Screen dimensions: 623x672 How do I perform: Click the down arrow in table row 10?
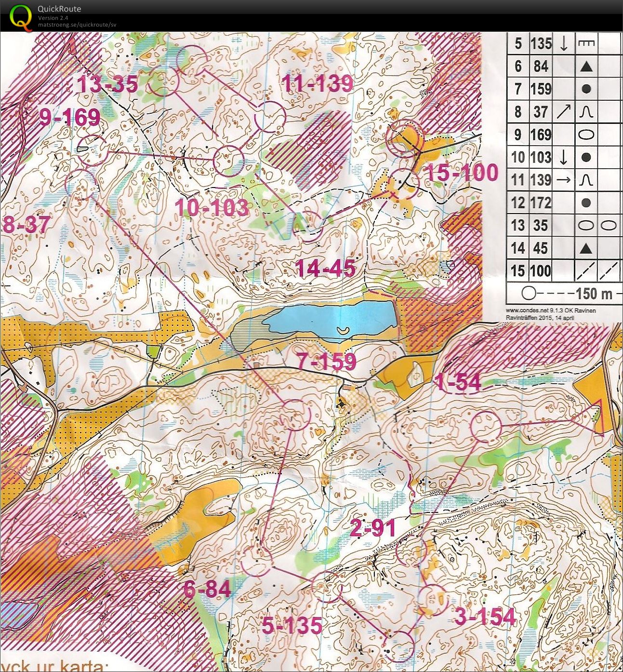click(x=563, y=157)
